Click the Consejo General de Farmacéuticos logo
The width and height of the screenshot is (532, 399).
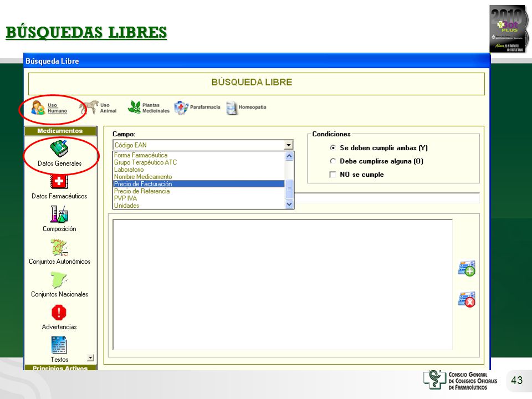coord(460,380)
